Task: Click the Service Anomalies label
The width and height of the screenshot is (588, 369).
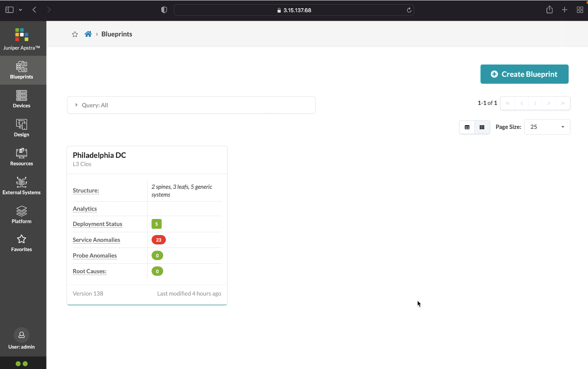Action: [96, 240]
